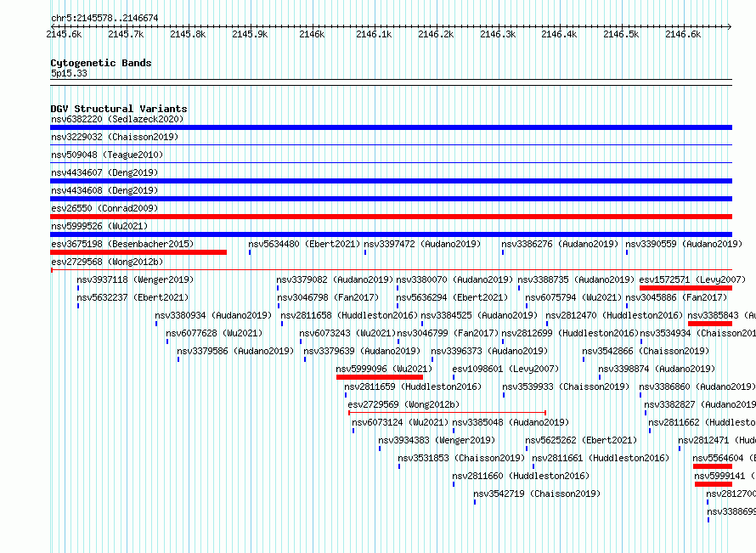
Task: Click nsv2812699 (Huddleston2016) label
Action: click(570, 333)
